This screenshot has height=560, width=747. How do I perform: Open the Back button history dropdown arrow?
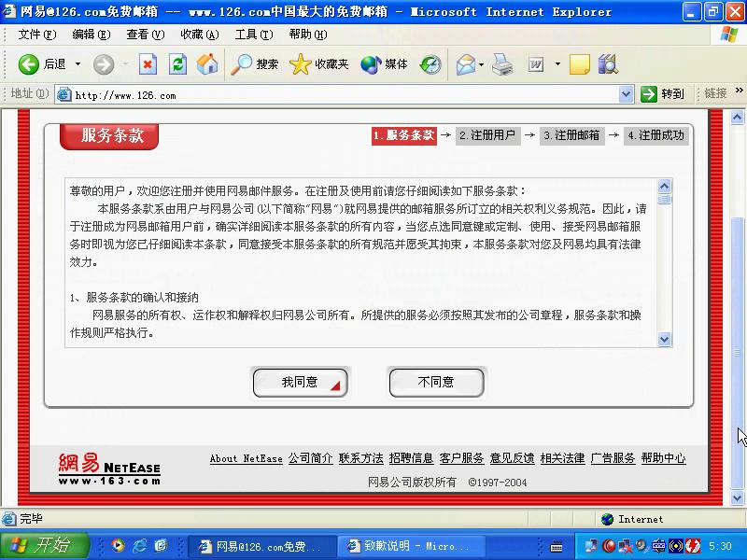78,64
